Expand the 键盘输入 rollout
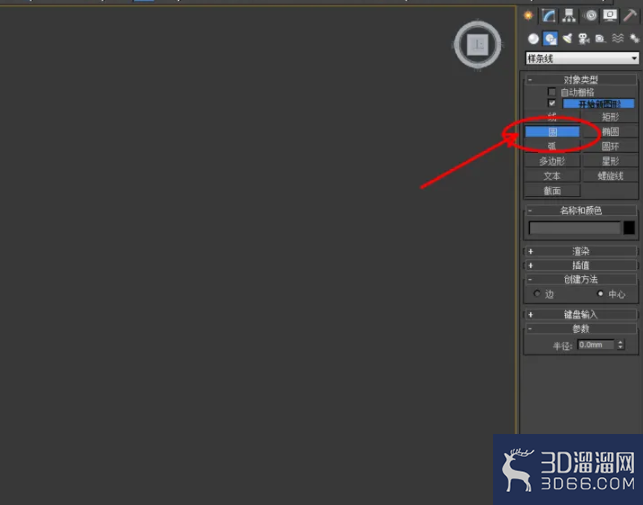643x505 pixels. coord(581,314)
